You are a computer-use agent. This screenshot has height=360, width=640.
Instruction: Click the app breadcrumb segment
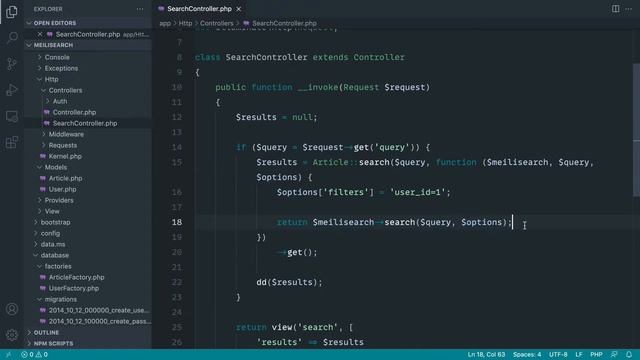coord(165,24)
